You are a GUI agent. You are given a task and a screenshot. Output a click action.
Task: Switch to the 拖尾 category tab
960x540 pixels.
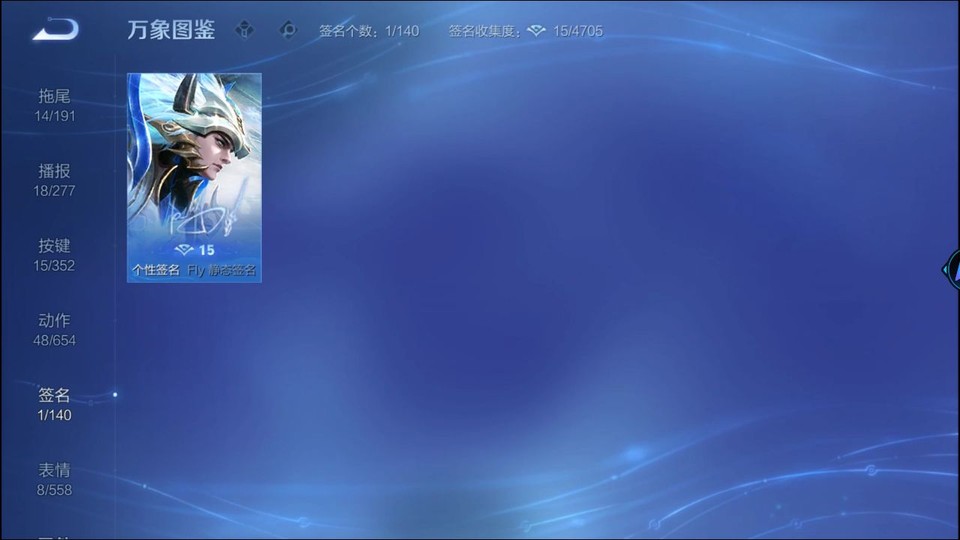point(55,105)
